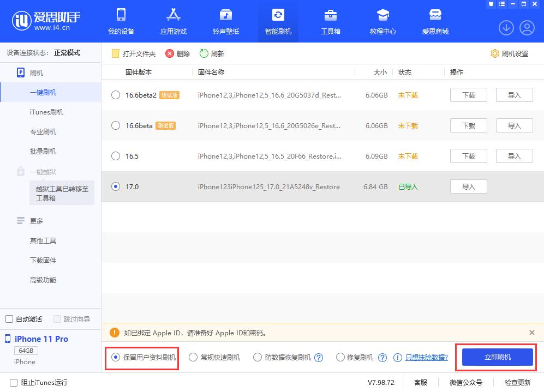The height and width of the screenshot is (392, 544).
Task: Select the 16.5 firmware radio button
Action: coord(115,156)
